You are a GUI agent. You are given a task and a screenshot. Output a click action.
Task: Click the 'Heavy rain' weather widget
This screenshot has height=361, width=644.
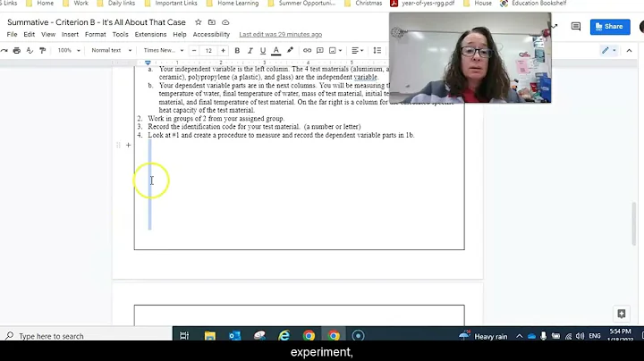point(483,336)
